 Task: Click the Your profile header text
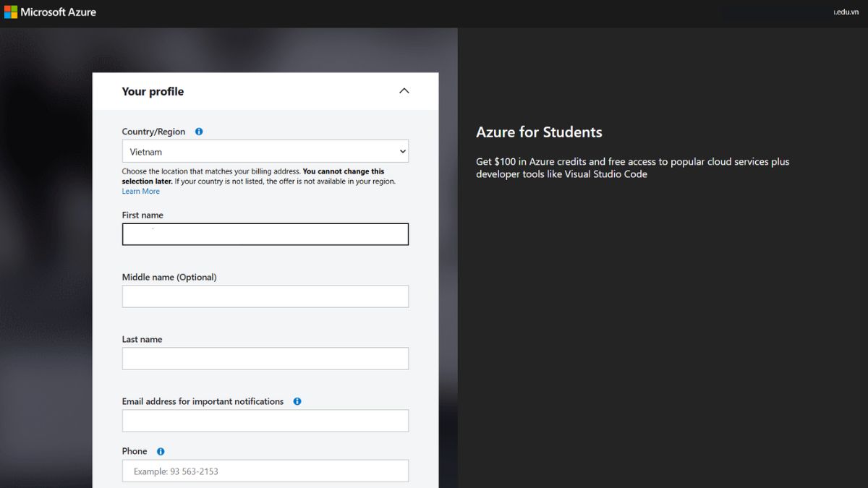coord(153,91)
